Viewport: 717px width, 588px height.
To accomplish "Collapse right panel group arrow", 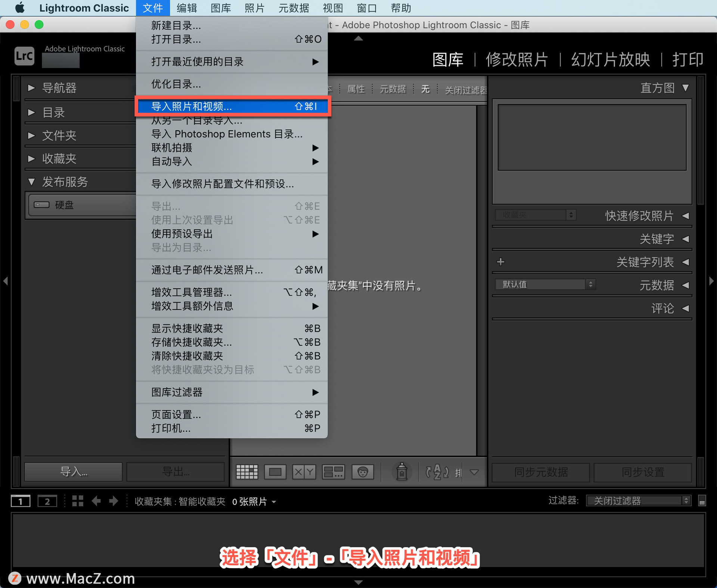I will tap(711, 281).
